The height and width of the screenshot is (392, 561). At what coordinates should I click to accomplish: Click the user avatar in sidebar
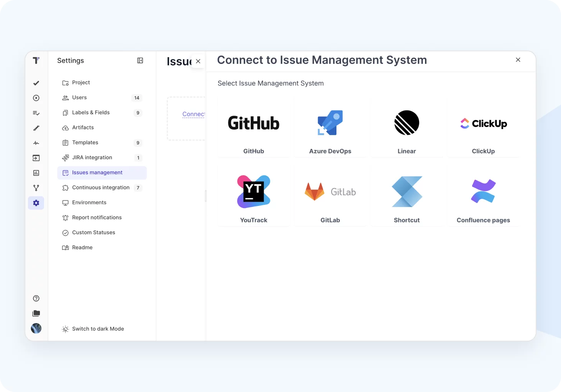pos(36,328)
